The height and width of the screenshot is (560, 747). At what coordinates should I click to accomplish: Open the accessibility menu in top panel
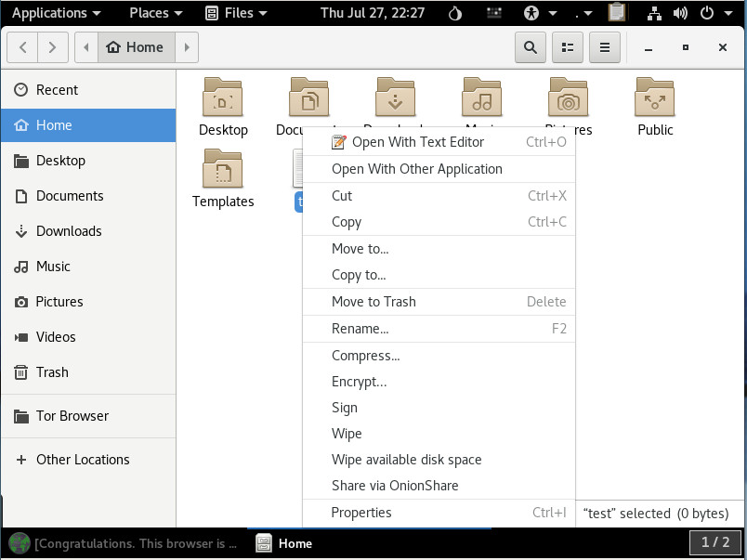pyautogui.click(x=531, y=13)
